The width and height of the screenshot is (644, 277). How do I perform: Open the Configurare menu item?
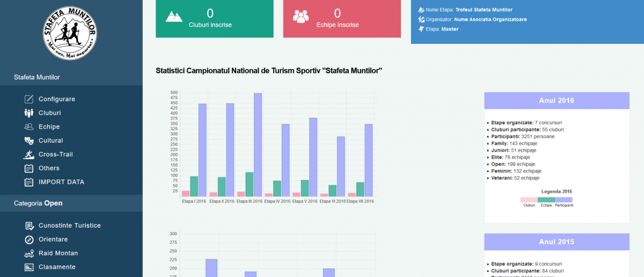(x=57, y=99)
